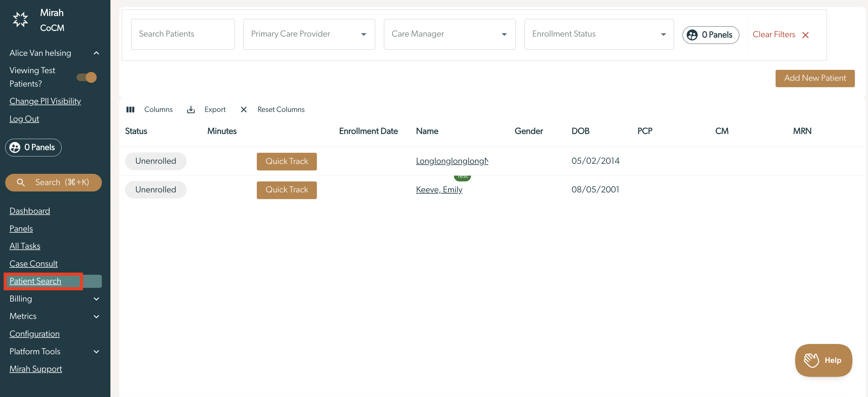Click the Mirah star logo icon
The image size is (868, 397).
[20, 20]
